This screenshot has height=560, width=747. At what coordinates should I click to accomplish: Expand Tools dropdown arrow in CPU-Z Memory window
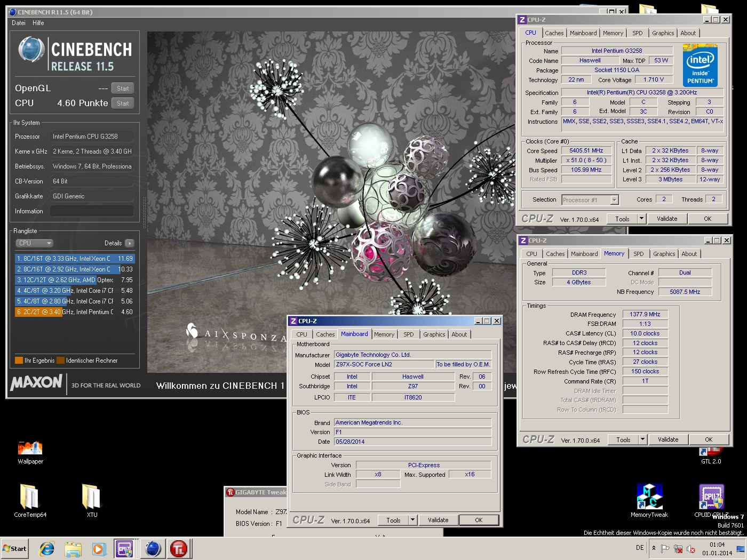pyautogui.click(x=643, y=439)
